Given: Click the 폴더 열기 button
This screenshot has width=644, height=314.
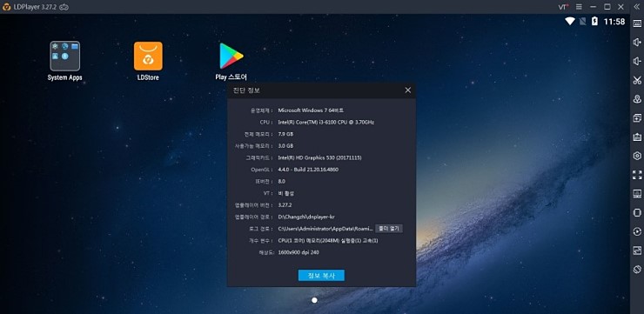Looking at the screenshot, I should point(388,229).
